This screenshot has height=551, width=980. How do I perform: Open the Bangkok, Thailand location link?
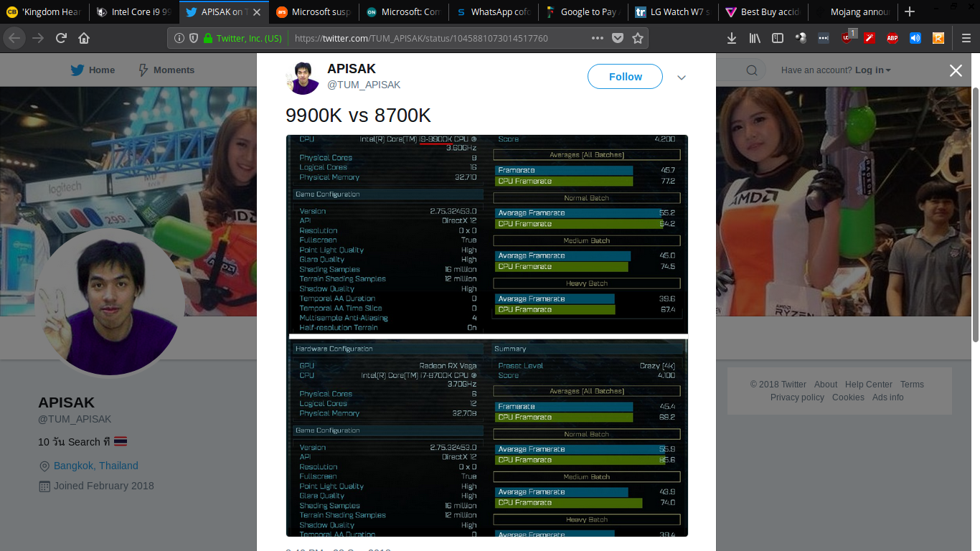click(96, 466)
